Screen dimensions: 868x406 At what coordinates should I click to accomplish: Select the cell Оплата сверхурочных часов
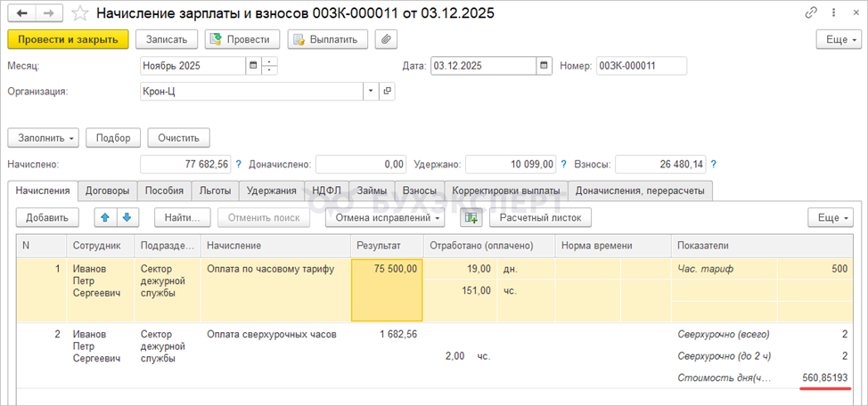(275, 356)
